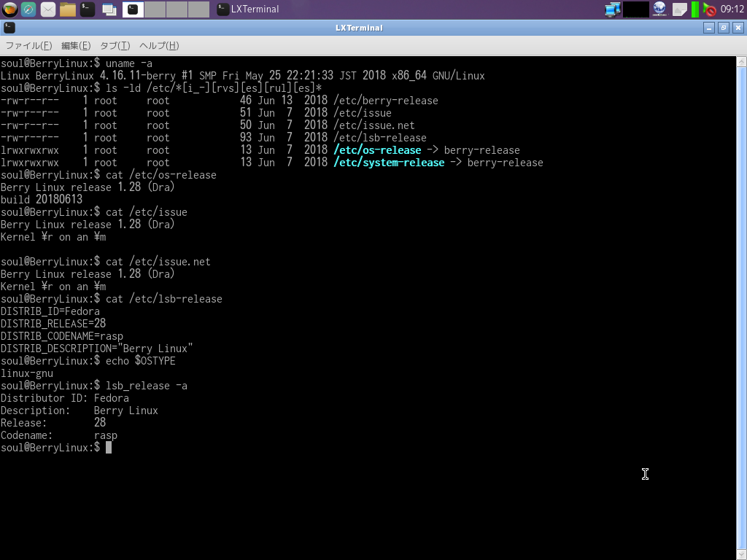Open the network monitors tray icon

point(612,9)
